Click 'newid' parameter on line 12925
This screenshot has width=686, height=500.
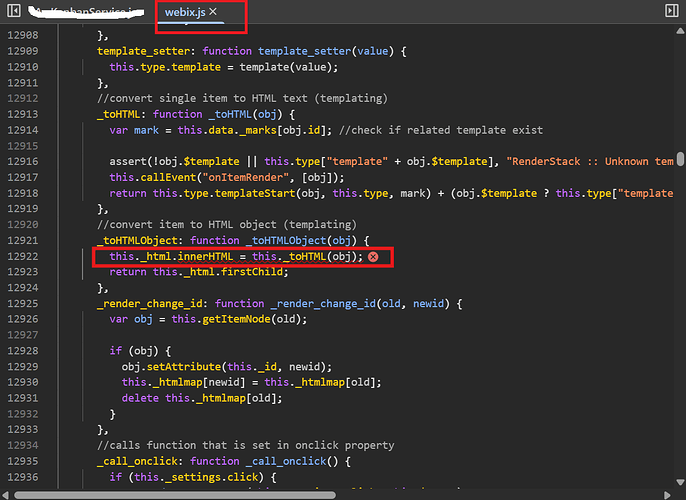(x=428, y=304)
